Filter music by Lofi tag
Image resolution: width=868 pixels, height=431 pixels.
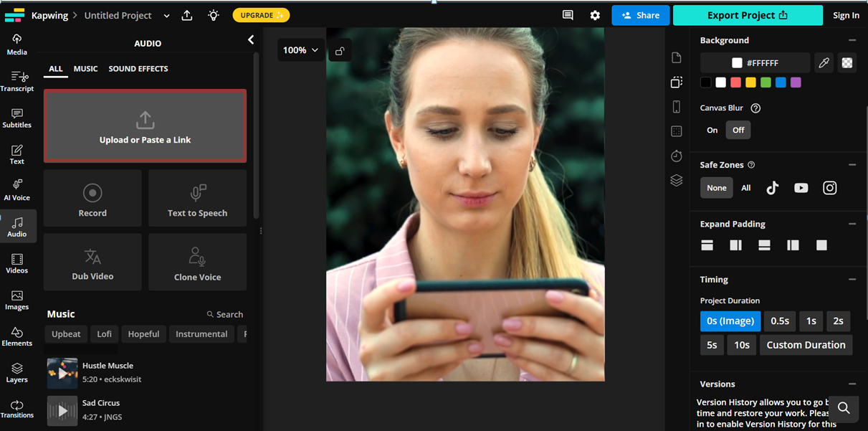pyautogui.click(x=105, y=334)
